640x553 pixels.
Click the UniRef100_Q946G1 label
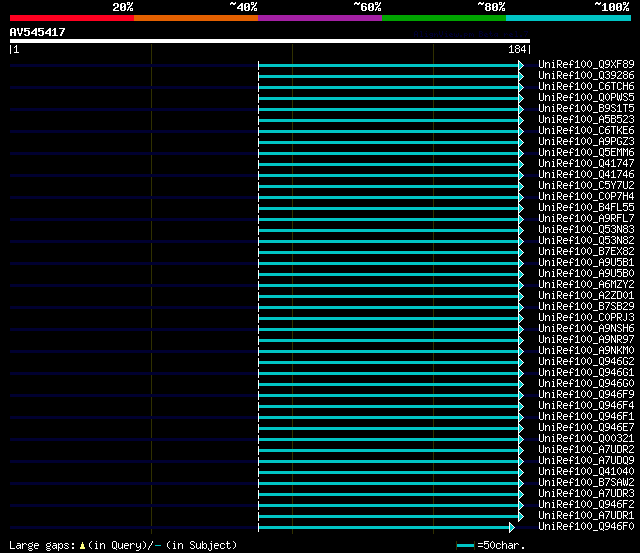click(586, 373)
